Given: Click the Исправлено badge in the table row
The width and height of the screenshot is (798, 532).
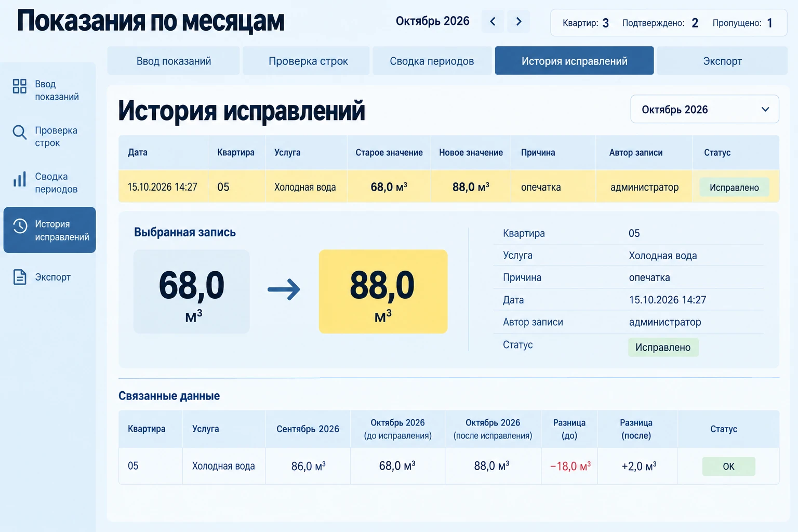Looking at the screenshot, I should [x=734, y=188].
